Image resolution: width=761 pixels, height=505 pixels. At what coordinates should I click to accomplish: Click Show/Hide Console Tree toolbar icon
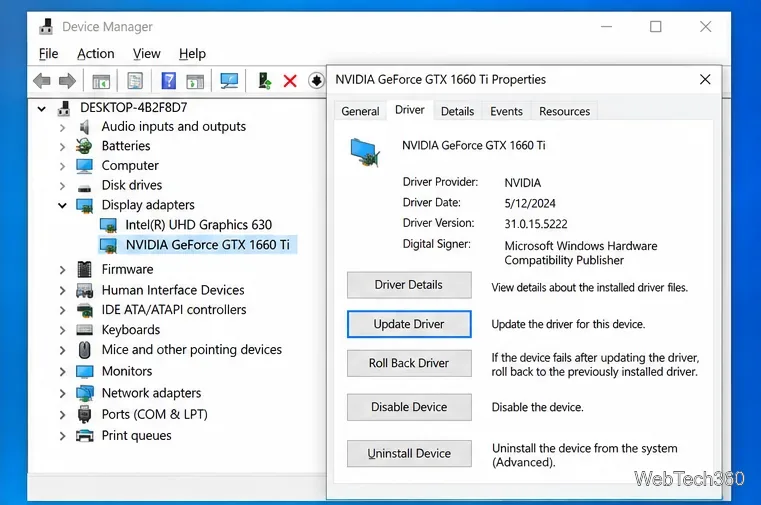(x=101, y=81)
